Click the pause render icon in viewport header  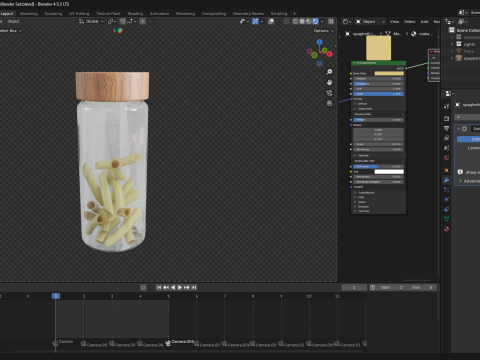coord(331,21)
